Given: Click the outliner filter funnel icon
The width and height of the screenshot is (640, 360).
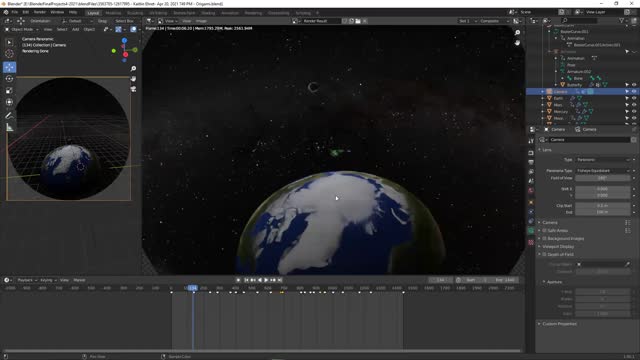Looking at the screenshot, I should (621, 20).
